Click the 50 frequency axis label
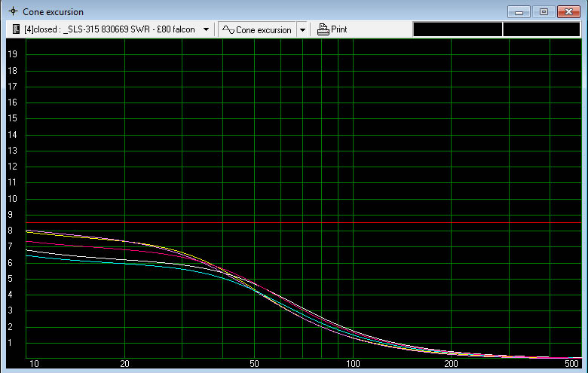Viewport: 588px width, 373px height. click(254, 364)
